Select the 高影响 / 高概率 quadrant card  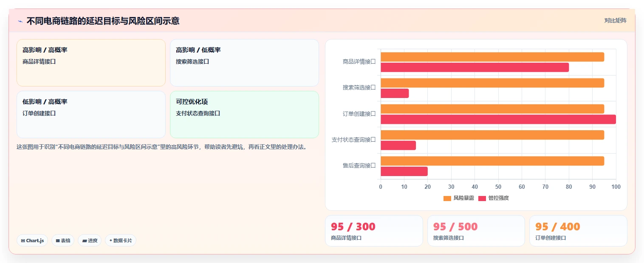coord(91,63)
